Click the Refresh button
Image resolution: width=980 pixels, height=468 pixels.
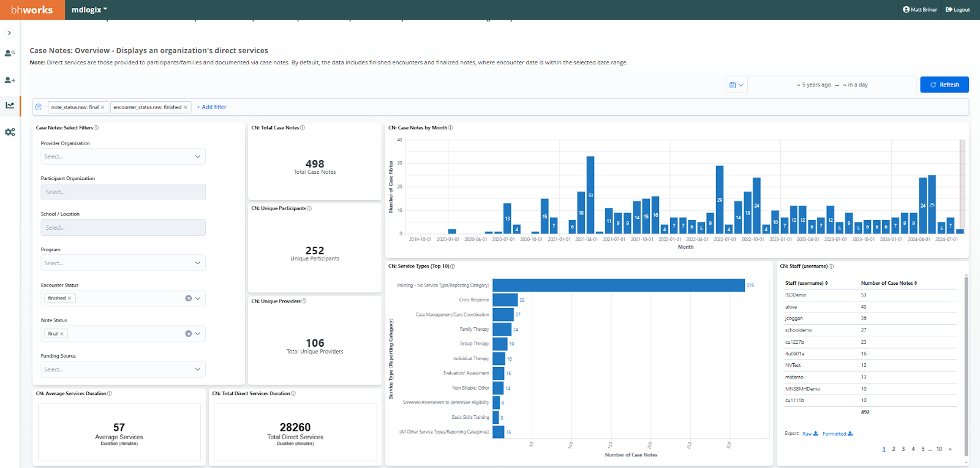(944, 85)
